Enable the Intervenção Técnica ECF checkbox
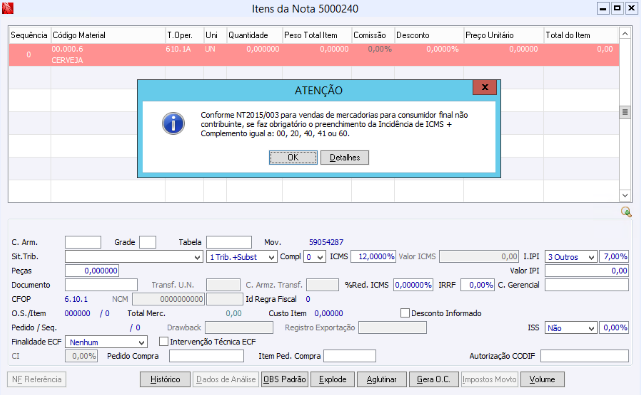Image resolution: width=641 pixels, height=395 pixels. pyautogui.click(x=164, y=341)
